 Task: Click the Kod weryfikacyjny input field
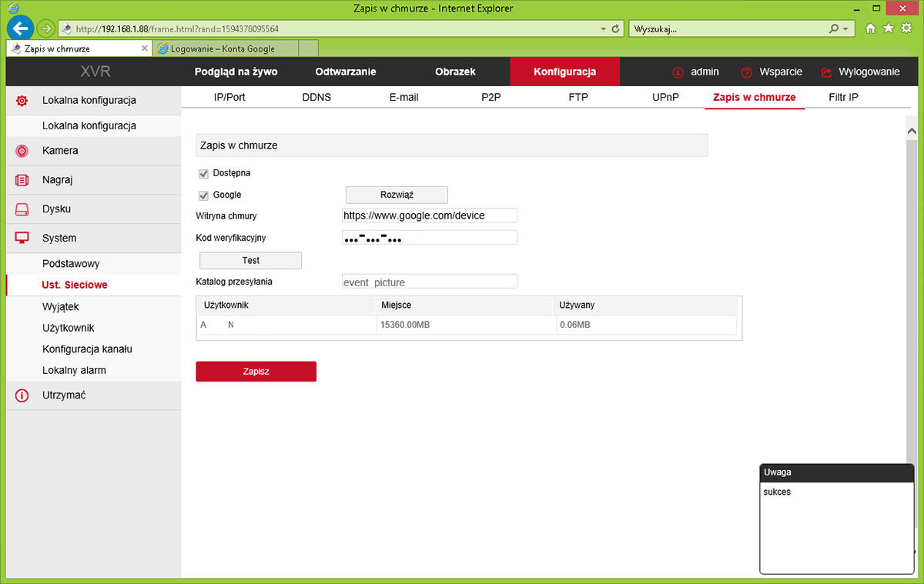[429, 238]
